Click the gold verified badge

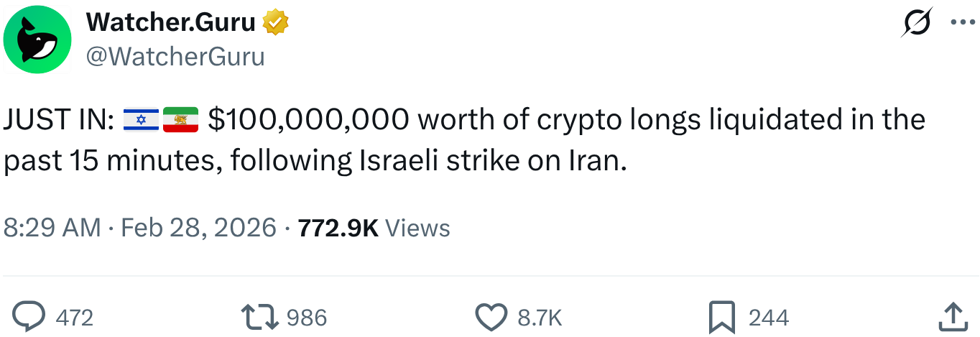276,24
